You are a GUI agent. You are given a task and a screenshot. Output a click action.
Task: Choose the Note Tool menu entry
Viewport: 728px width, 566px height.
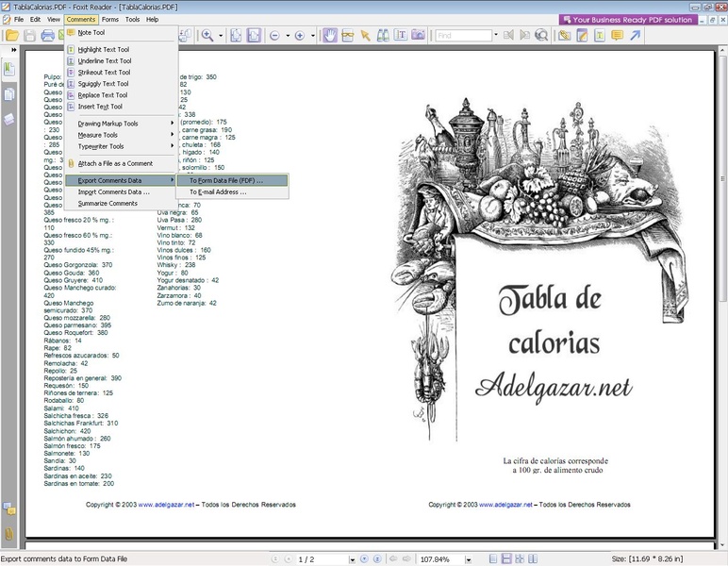tap(91, 32)
